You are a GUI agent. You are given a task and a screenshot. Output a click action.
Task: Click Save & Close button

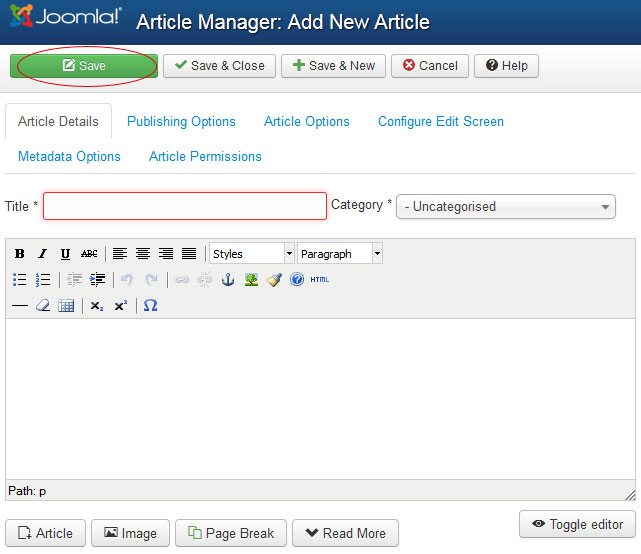[220, 66]
